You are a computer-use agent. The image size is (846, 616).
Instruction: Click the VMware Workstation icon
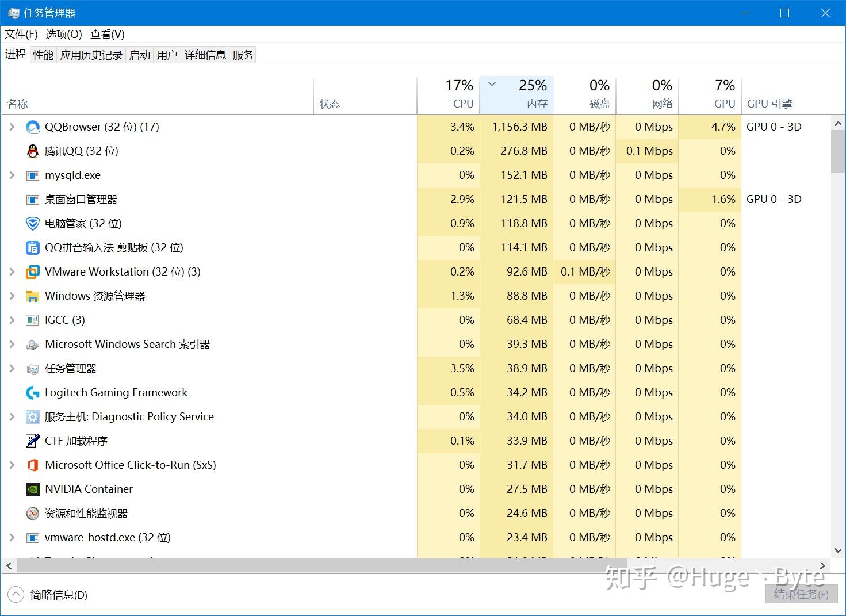[33, 272]
